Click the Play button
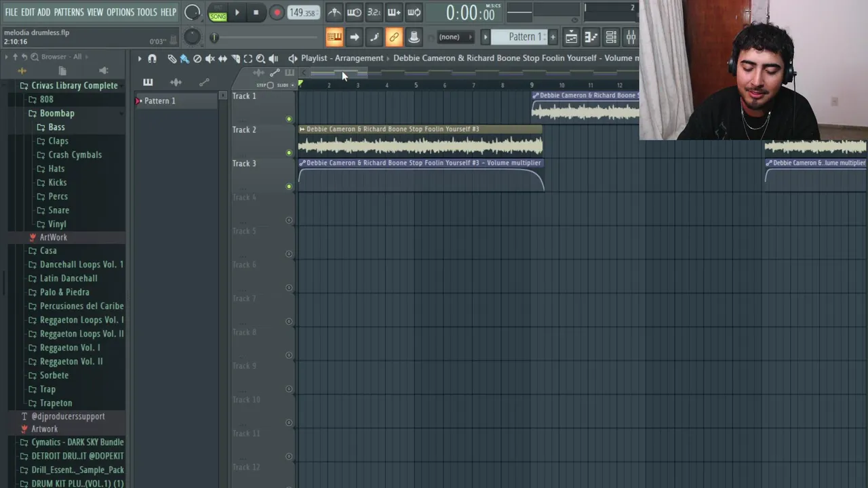The height and width of the screenshot is (488, 868). [x=237, y=12]
